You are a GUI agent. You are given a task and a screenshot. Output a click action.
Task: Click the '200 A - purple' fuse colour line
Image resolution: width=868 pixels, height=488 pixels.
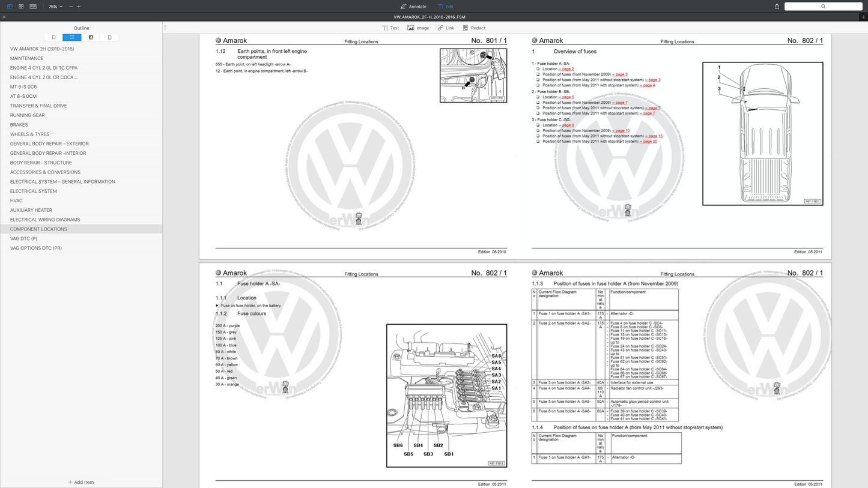(x=228, y=326)
